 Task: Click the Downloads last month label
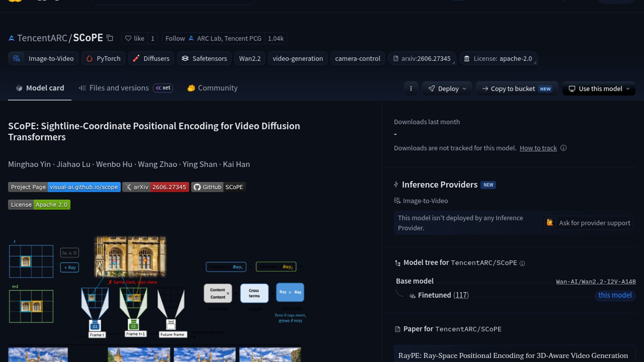pyautogui.click(x=427, y=122)
